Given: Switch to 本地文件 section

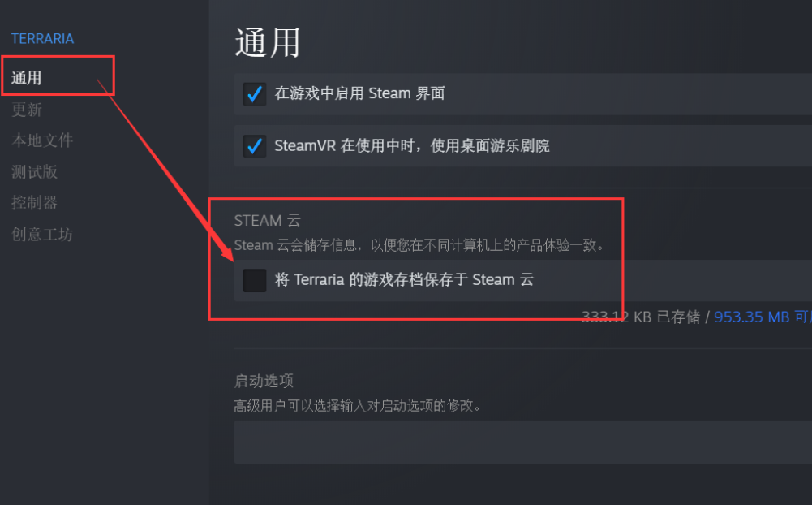Looking at the screenshot, I should [x=42, y=140].
